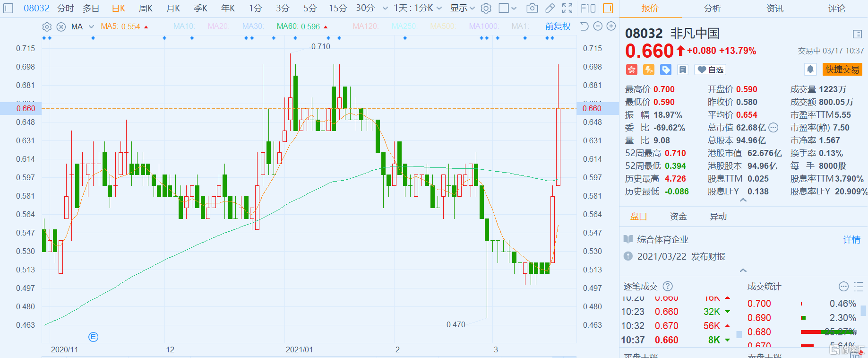Toggle MA250 moving average line
The width and height of the screenshot is (868, 358).
pyautogui.click(x=404, y=26)
